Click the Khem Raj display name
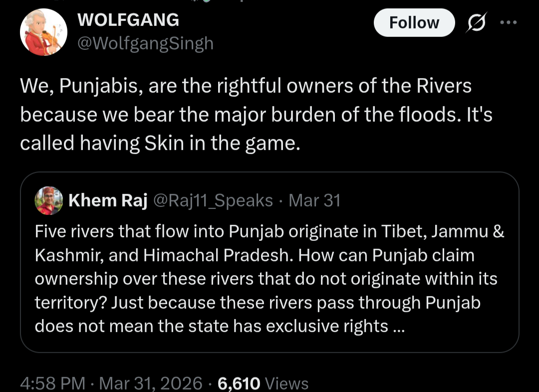This screenshot has height=392, width=539. coord(108,200)
